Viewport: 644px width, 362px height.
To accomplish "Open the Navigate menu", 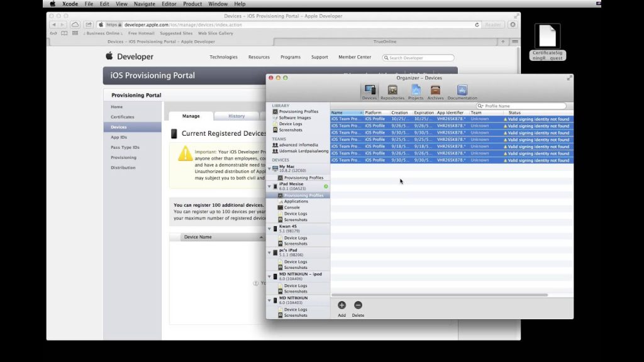I will click(x=144, y=4).
